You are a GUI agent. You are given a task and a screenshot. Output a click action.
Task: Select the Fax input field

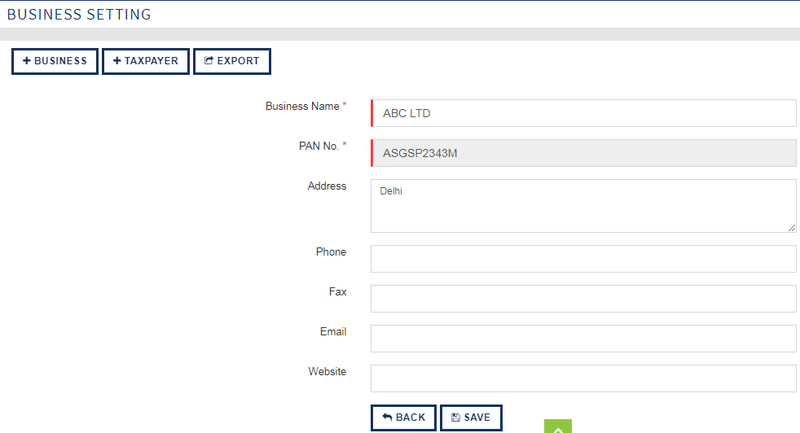coord(584,299)
